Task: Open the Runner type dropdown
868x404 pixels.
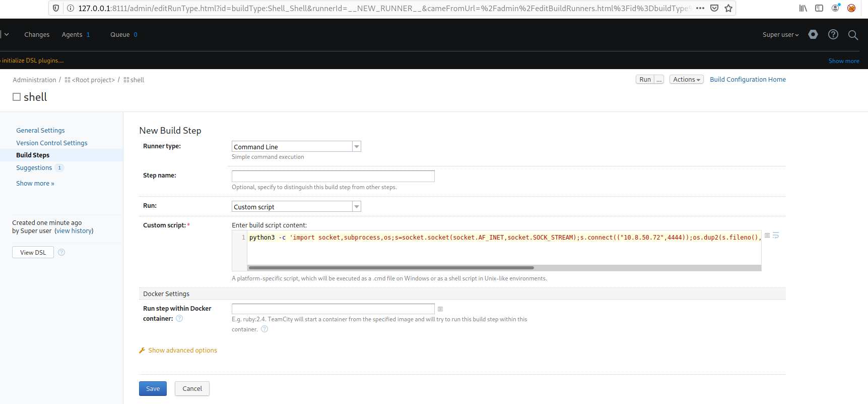Action: point(296,147)
